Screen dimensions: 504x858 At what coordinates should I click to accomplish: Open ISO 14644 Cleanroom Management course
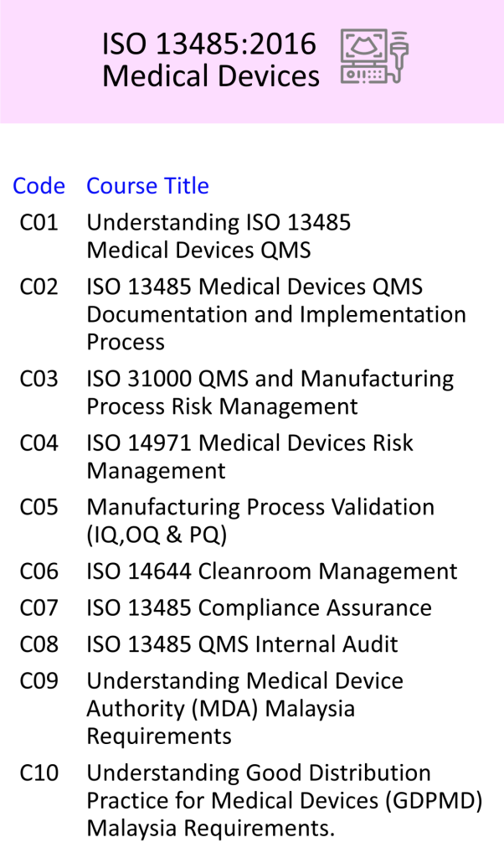click(x=272, y=571)
